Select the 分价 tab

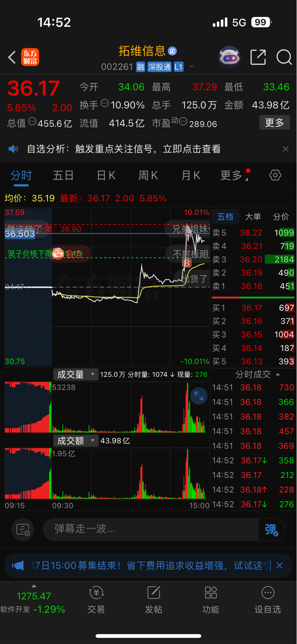click(x=281, y=217)
